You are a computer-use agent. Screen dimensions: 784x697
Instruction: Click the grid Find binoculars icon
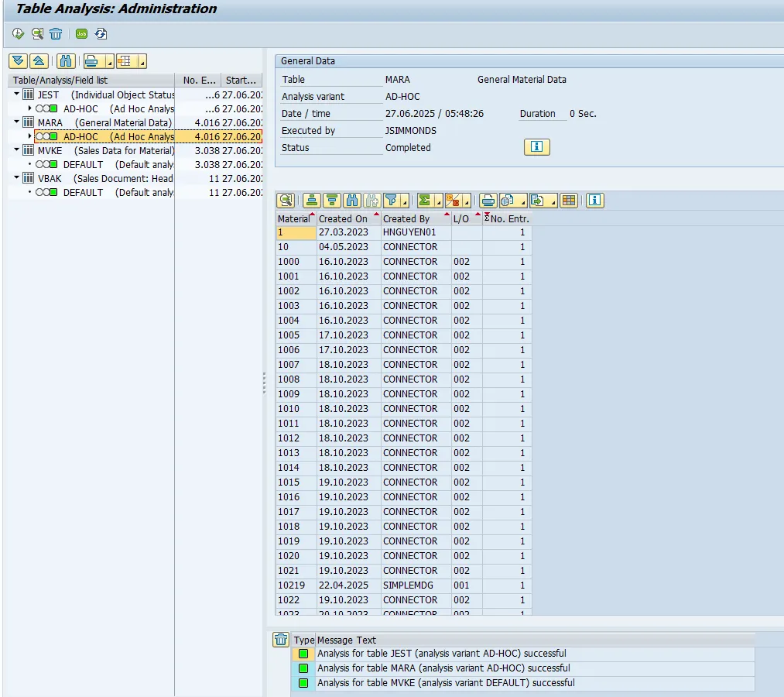(x=352, y=201)
